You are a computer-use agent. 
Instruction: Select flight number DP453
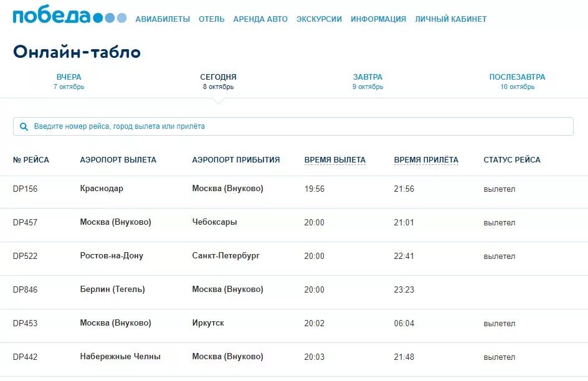(25, 323)
